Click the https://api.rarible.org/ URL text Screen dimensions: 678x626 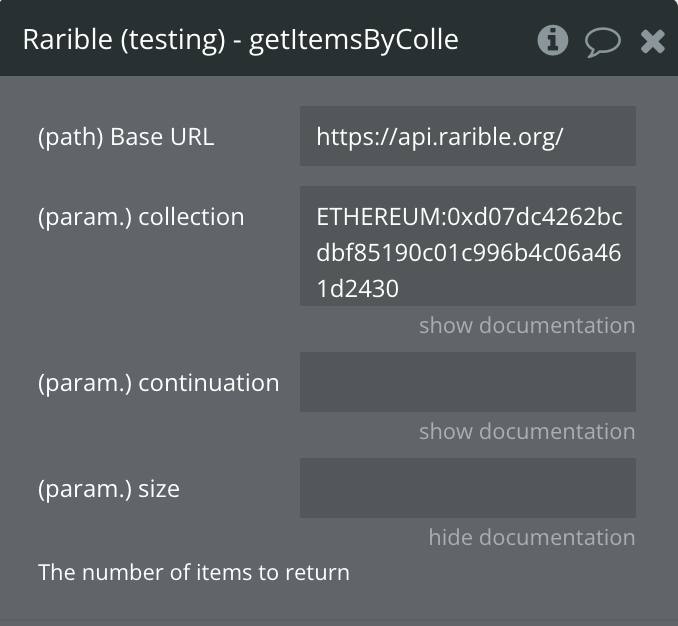439,137
